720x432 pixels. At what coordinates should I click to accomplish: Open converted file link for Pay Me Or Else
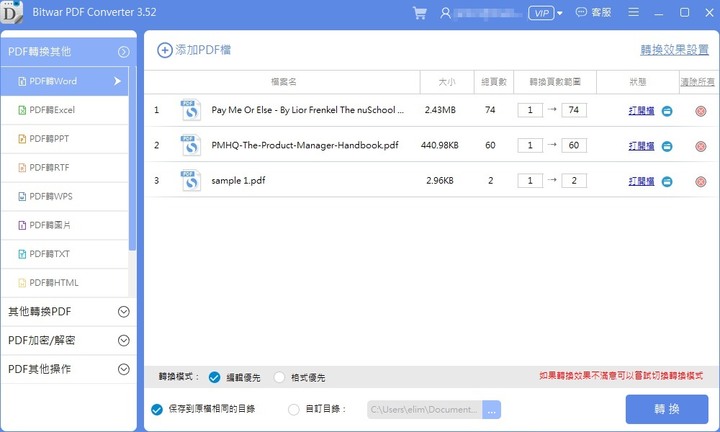(641, 111)
